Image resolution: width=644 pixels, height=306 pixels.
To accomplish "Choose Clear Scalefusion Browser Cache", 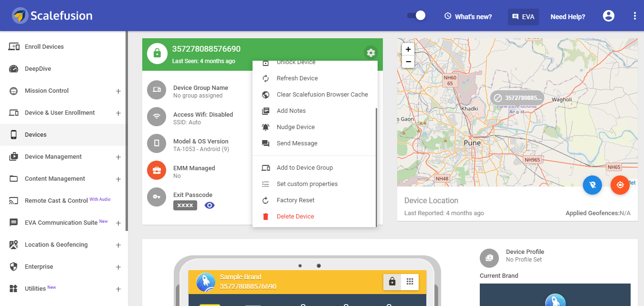I will (314, 95).
